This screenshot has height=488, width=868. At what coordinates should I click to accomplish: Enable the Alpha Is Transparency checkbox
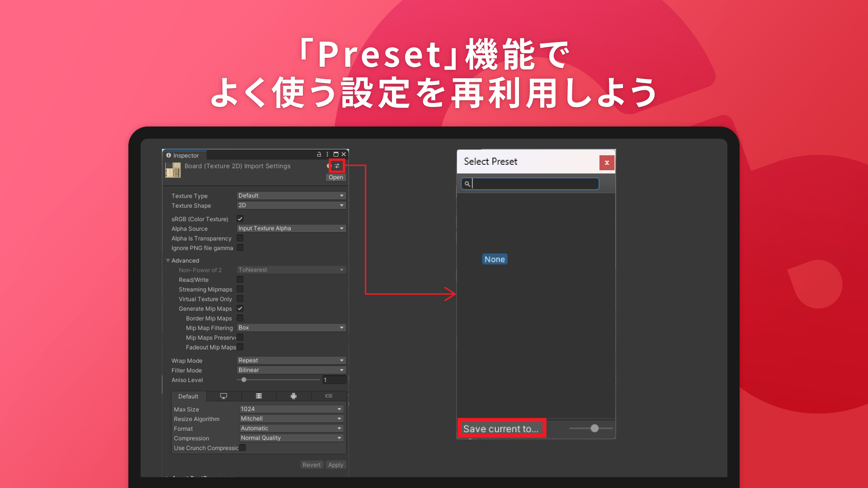(x=240, y=238)
